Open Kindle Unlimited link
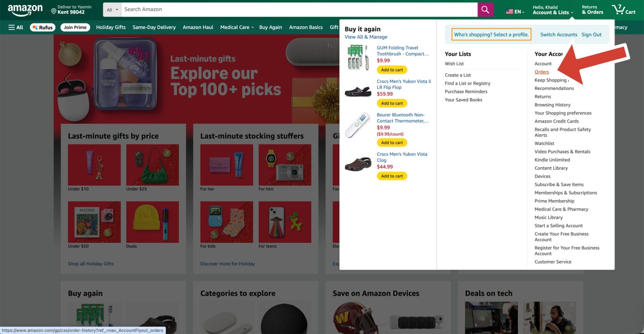This screenshot has width=644, height=334. 552,160
